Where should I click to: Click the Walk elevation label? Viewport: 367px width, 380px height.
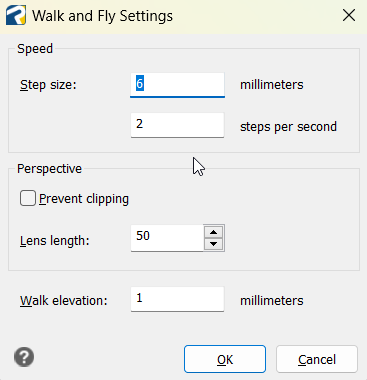tap(64, 300)
